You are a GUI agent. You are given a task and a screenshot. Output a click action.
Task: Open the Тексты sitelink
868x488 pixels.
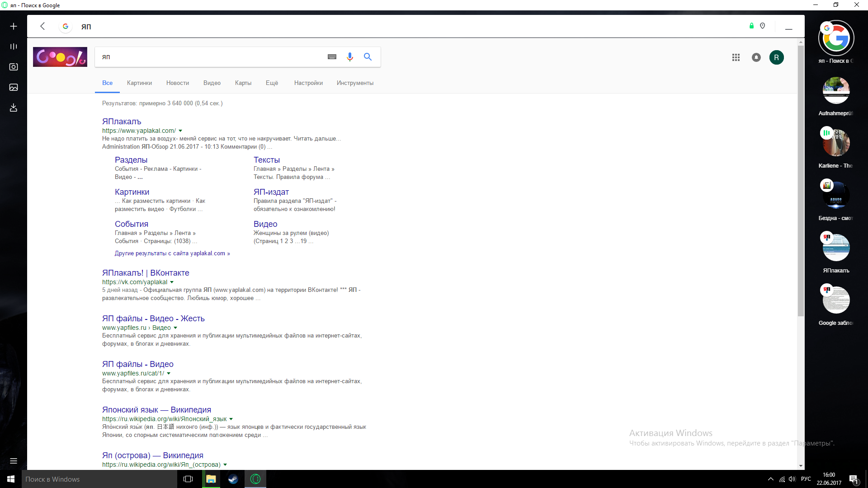[x=267, y=160]
